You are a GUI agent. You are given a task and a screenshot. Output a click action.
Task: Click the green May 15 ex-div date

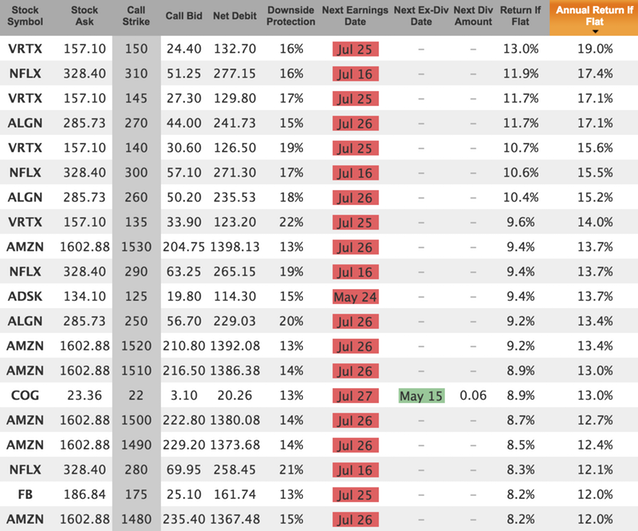421,396
